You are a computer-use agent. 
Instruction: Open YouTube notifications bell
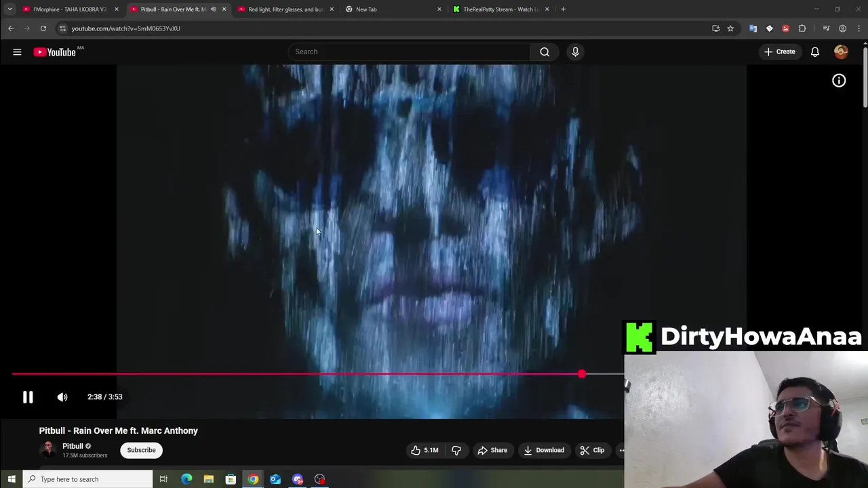click(x=815, y=52)
